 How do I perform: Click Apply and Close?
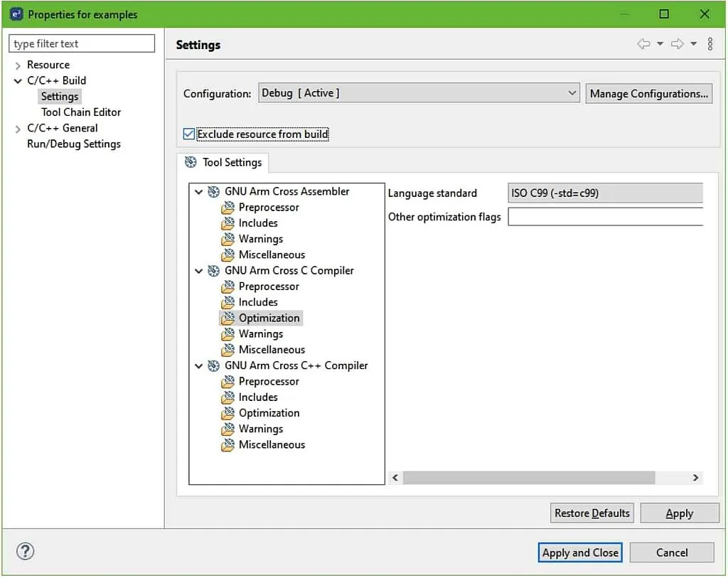(579, 552)
